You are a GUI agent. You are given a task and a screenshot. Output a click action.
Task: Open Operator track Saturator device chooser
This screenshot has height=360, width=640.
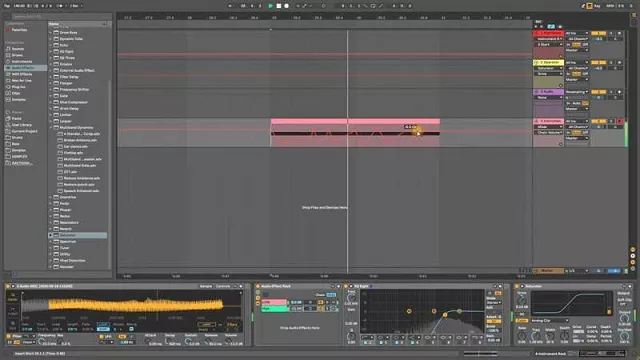pos(549,68)
